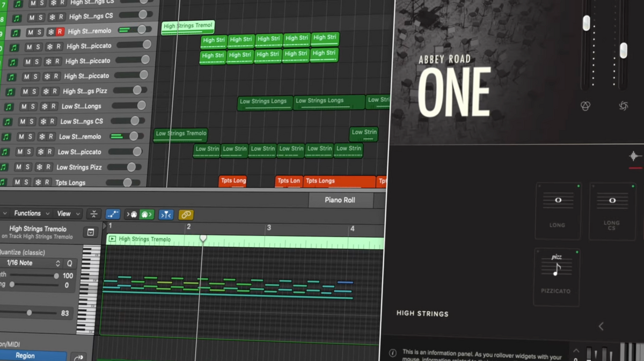This screenshot has height=361, width=644.
Task: Click the waveform icon in the Abbey Road plugin
Action: pos(635,157)
